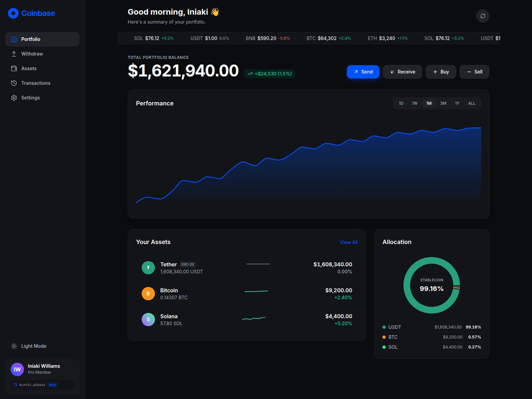This screenshot has width=532, height=399.
Task: Click the Receive button
Action: click(402, 72)
